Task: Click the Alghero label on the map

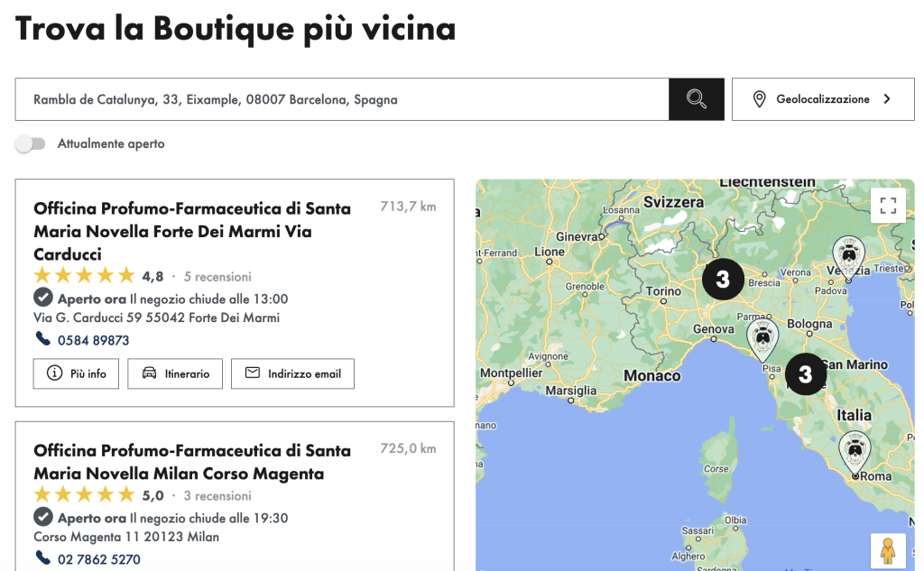Action: [688, 556]
